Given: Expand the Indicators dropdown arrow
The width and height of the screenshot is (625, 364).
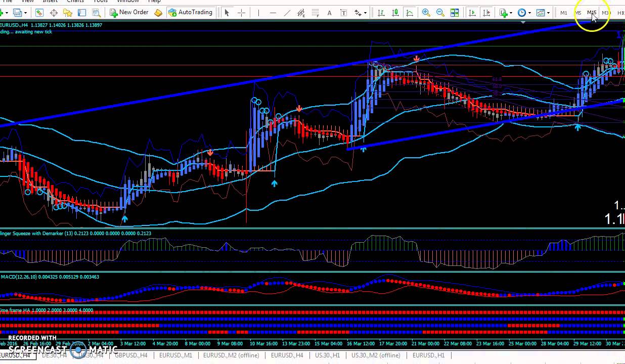Looking at the screenshot, I should pos(511,13).
